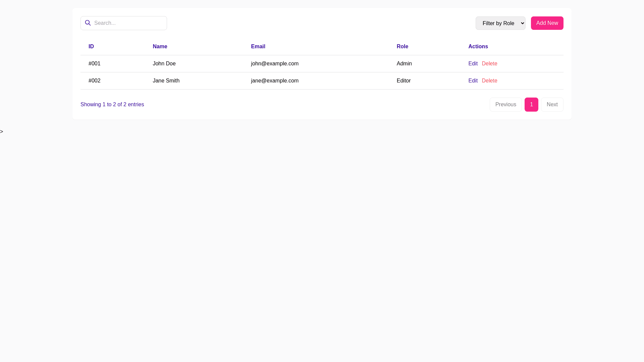Click the Name column header
644x362 pixels.
tap(160, 47)
